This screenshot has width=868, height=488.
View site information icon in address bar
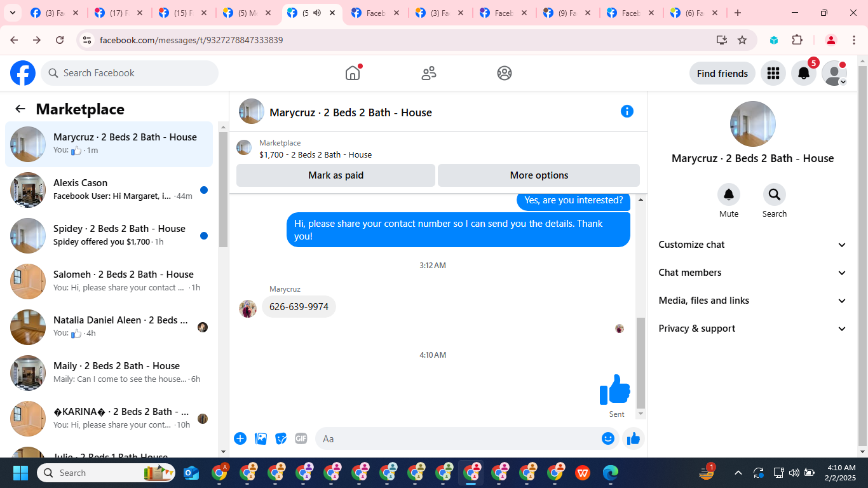click(x=88, y=40)
